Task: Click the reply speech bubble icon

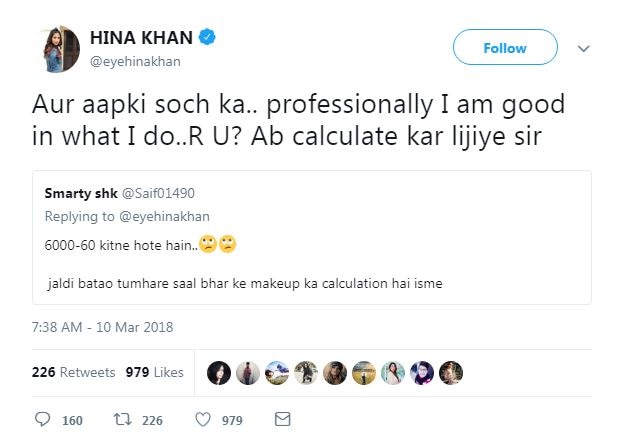Action: click(42, 420)
